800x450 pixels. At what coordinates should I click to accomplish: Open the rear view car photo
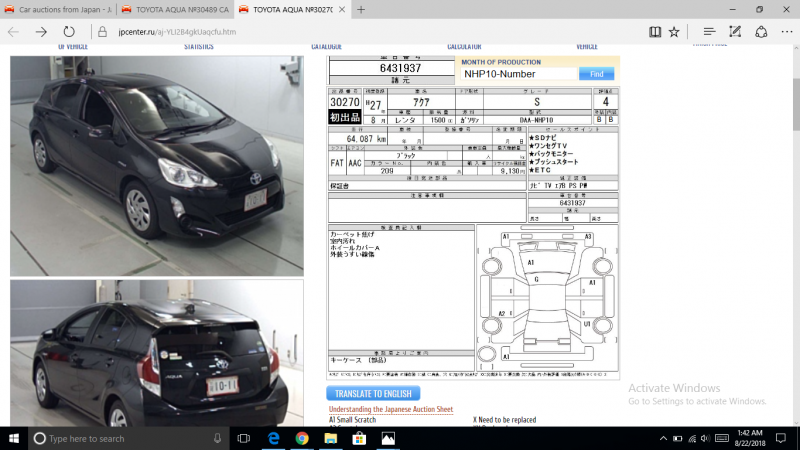(x=157, y=353)
